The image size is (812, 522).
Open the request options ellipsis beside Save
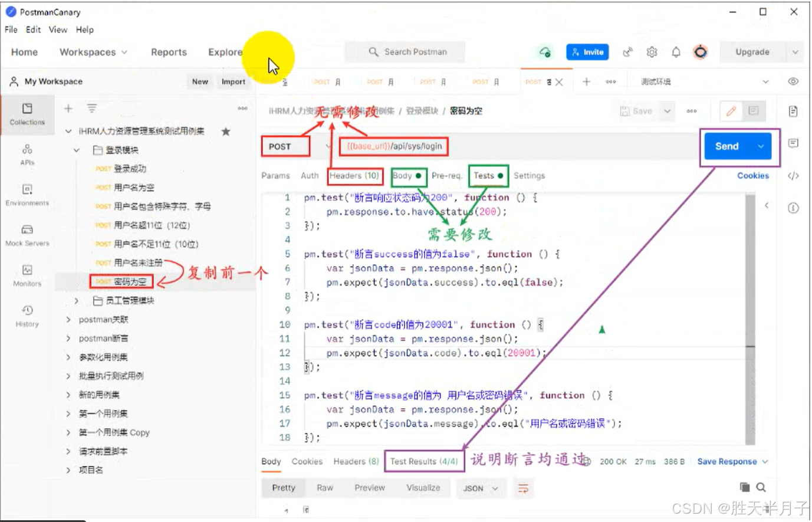point(692,111)
